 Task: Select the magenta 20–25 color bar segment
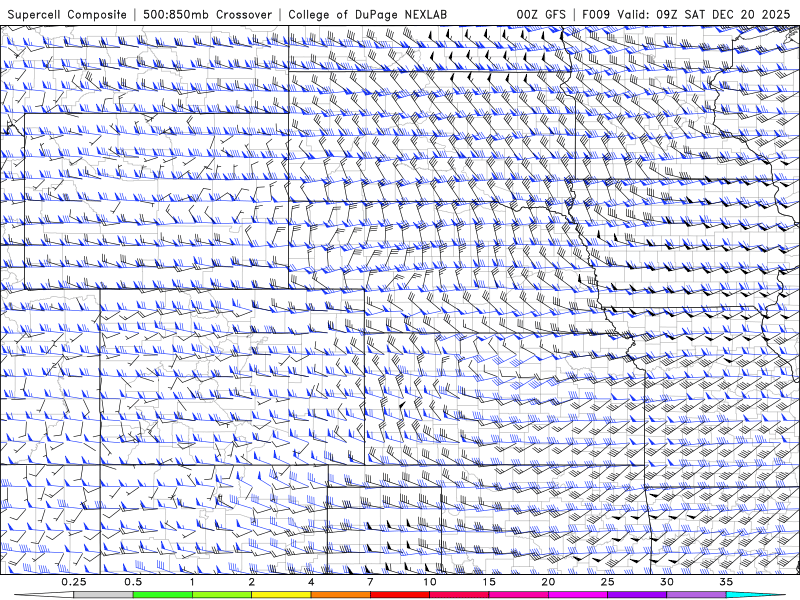[x=578, y=595]
